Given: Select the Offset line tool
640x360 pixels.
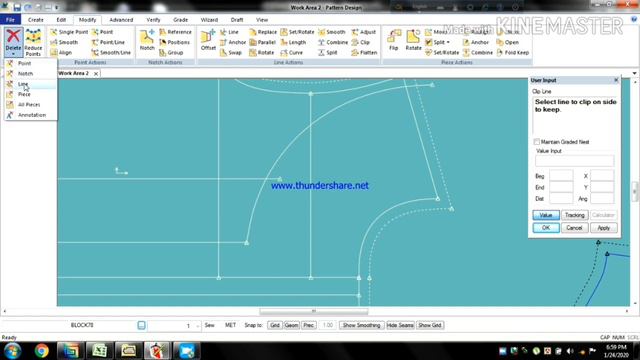Looking at the screenshot, I should pos(208,40).
